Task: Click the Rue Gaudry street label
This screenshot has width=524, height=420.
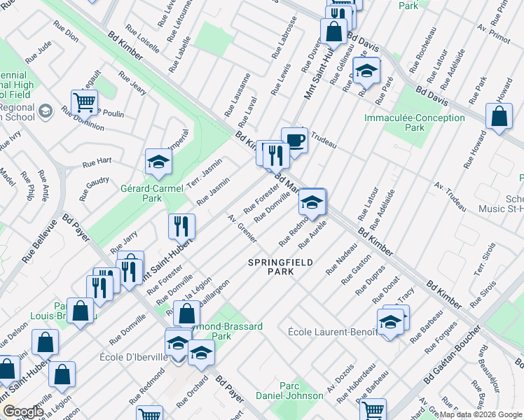Action: tap(94, 188)
